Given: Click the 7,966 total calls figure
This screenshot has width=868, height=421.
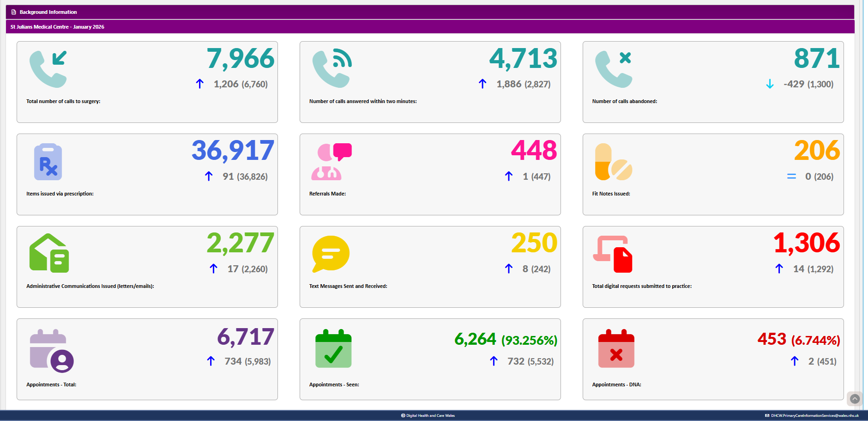Looking at the screenshot, I should 240,59.
